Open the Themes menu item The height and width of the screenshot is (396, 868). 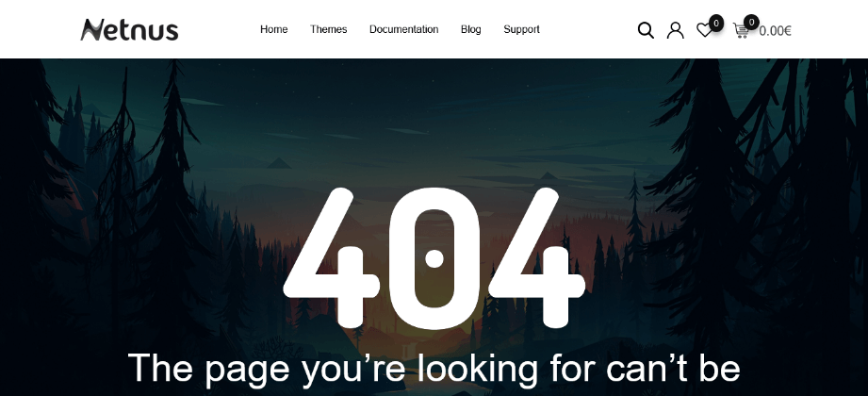click(328, 29)
